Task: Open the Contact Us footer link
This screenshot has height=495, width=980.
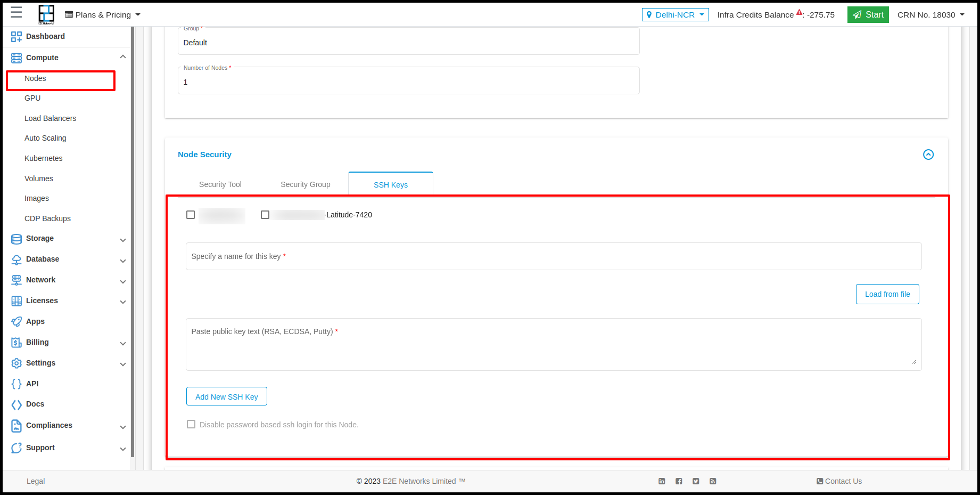Action: pos(839,481)
